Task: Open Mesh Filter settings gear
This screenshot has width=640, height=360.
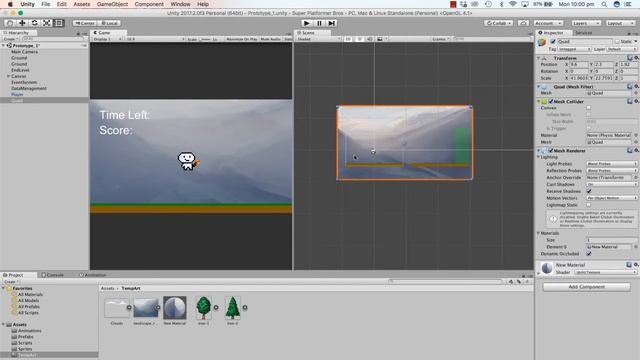Action: coord(636,86)
